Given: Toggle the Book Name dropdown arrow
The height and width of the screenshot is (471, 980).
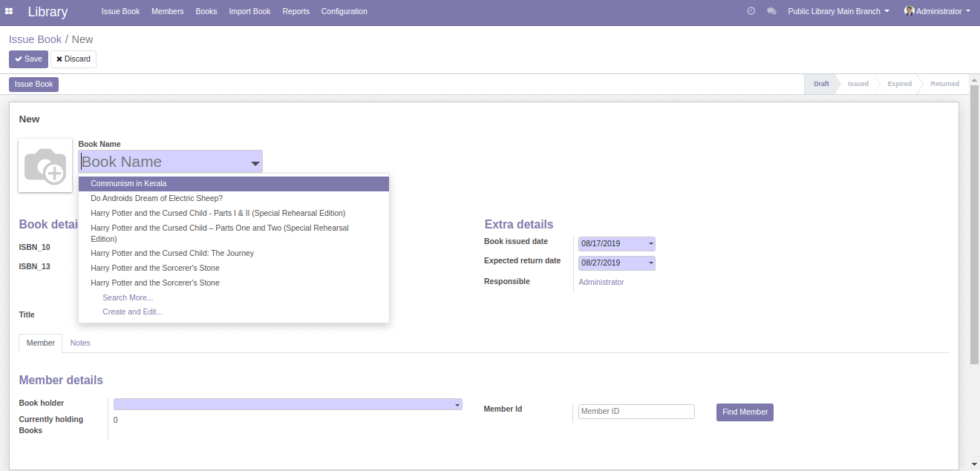Looking at the screenshot, I should pyautogui.click(x=255, y=162).
